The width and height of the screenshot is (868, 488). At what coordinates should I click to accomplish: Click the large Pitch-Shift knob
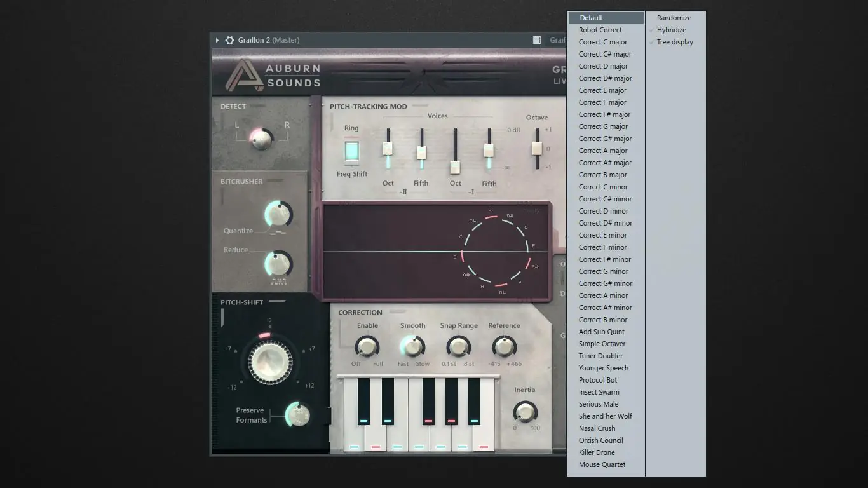(x=269, y=361)
